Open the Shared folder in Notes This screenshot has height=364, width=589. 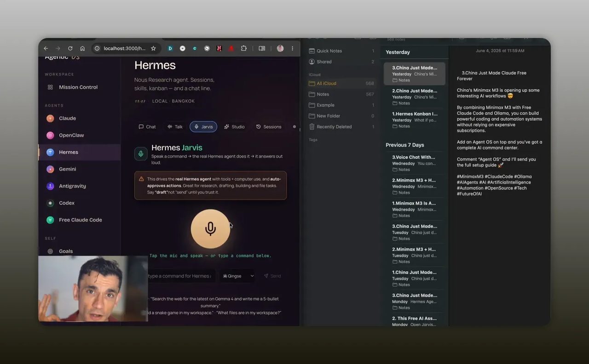click(341, 62)
